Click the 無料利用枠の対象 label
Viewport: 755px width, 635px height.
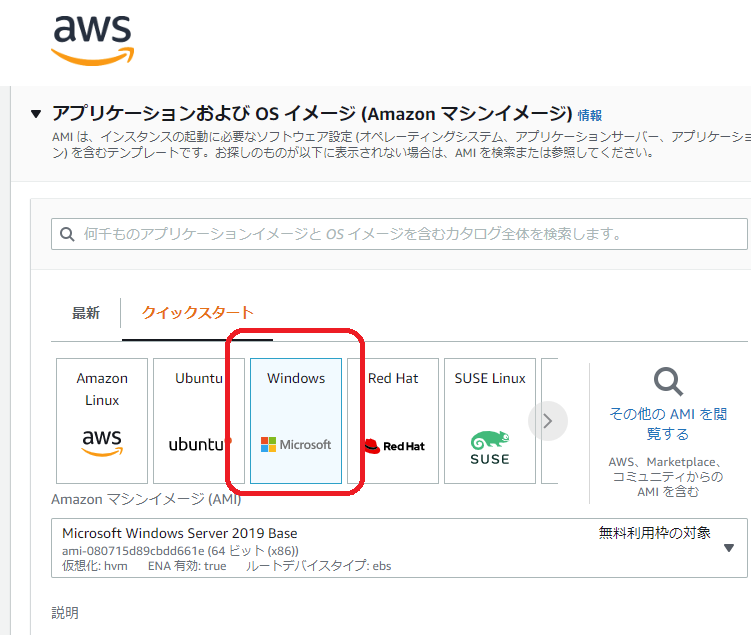coord(654,533)
